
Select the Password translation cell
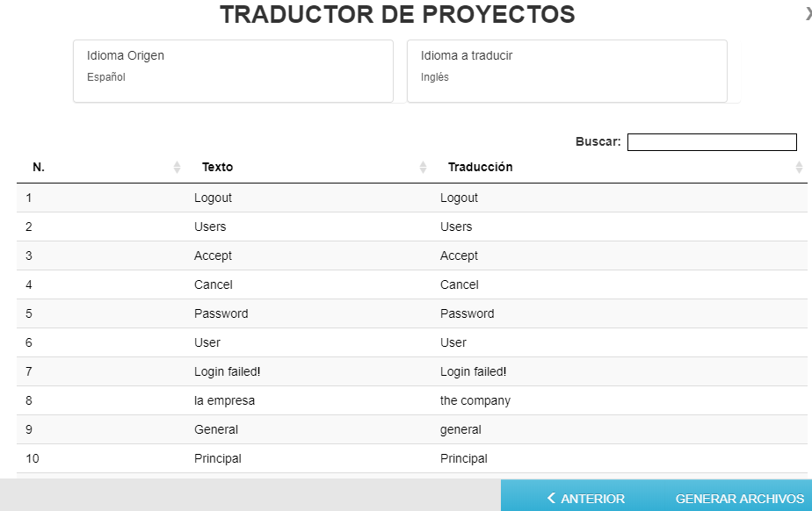coord(624,313)
